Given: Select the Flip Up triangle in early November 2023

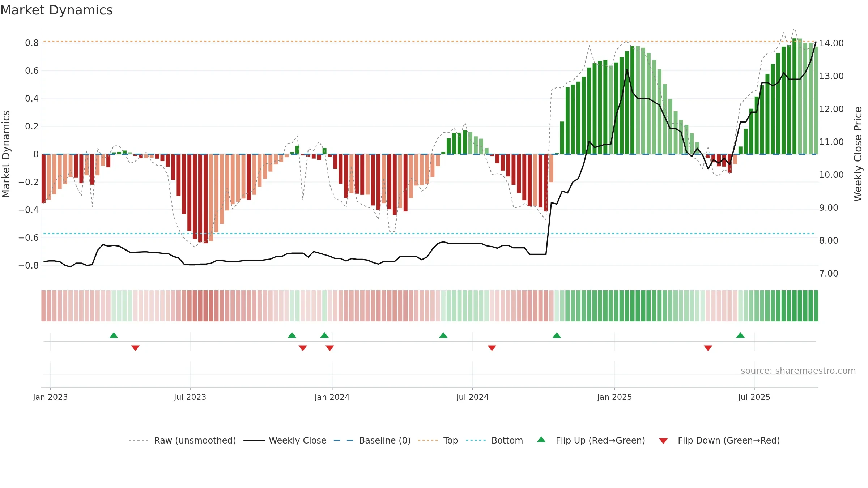Looking at the screenshot, I should click(292, 335).
